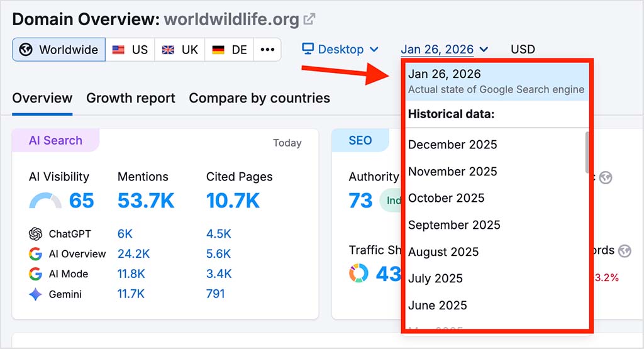Click the SEO card label
Image resolution: width=644 pixels, height=349 pixels.
[x=360, y=140]
